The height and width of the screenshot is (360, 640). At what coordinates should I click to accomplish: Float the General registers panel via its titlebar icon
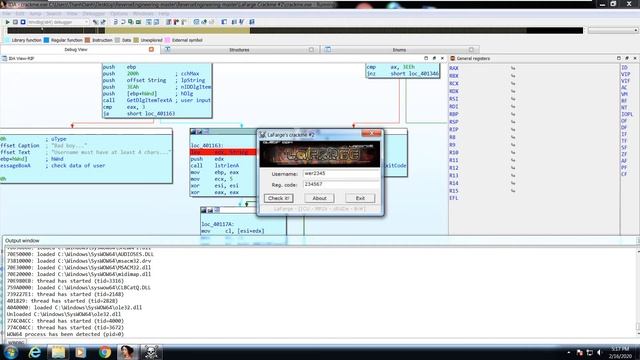pos(627,58)
